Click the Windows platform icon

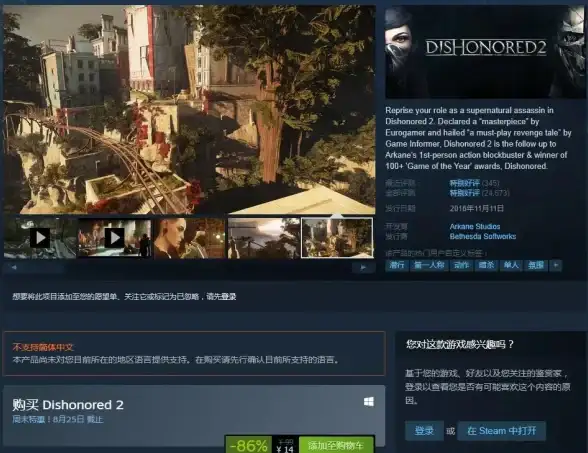pos(369,402)
